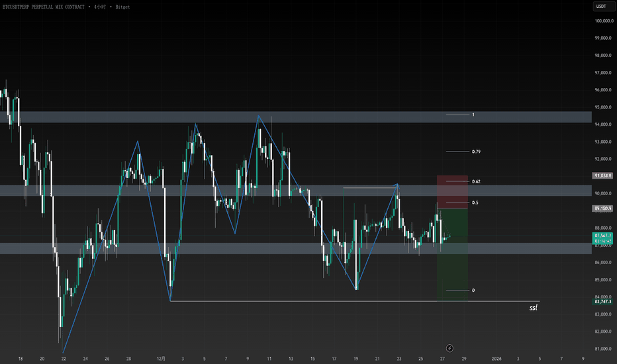Select Fibonacci level label 0.79
Screen dimensions: 617x364
[476, 152]
